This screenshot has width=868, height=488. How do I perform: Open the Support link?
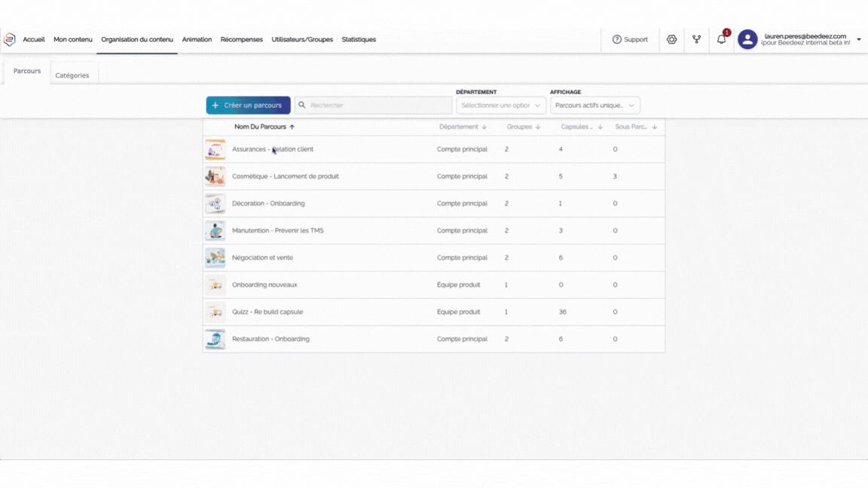pyautogui.click(x=630, y=40)
